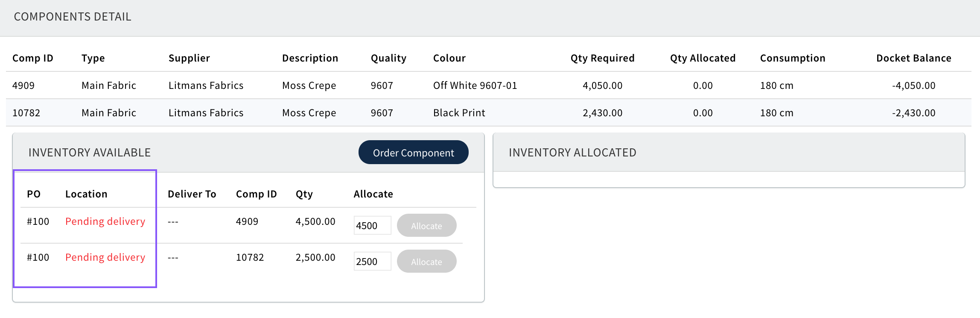The width and height of the screenshot is (980, 318).
Task: Select component row 10782 Black Print
Action: click(x=459, y=113)
